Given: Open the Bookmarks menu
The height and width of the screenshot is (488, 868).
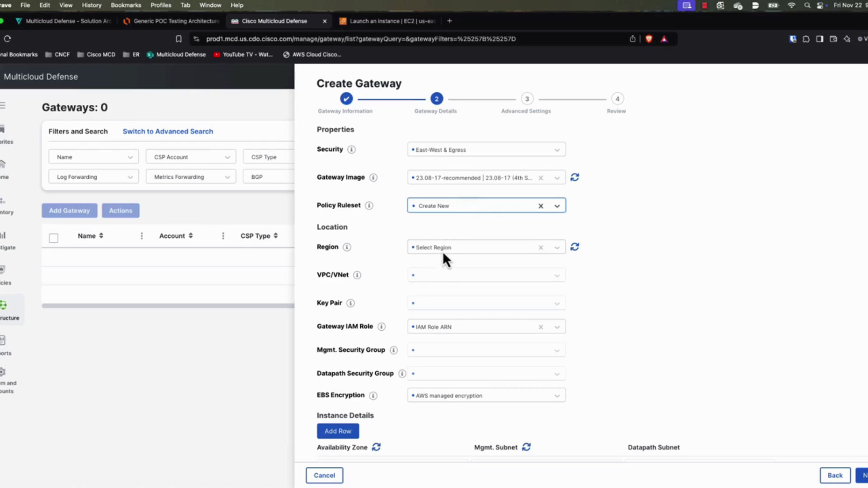Looking at the screenshot, I should 126,5.
